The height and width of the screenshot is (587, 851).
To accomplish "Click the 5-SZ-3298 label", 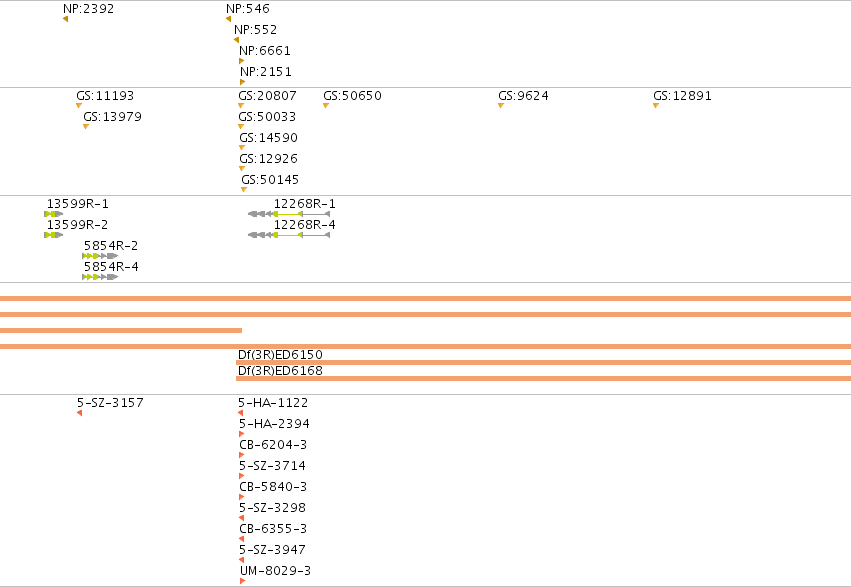I will tap(272, 508).
